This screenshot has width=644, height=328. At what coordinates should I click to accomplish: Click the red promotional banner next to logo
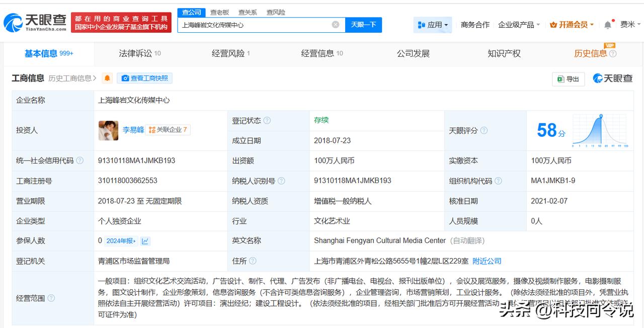(x=121, y=23)
